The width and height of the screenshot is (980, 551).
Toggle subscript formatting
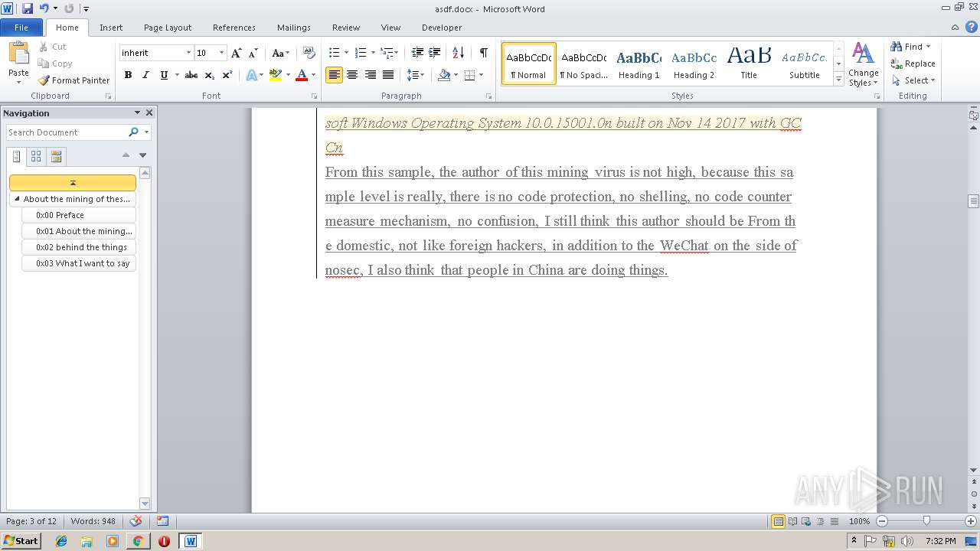pyautogui.click(x=209, y=75)
